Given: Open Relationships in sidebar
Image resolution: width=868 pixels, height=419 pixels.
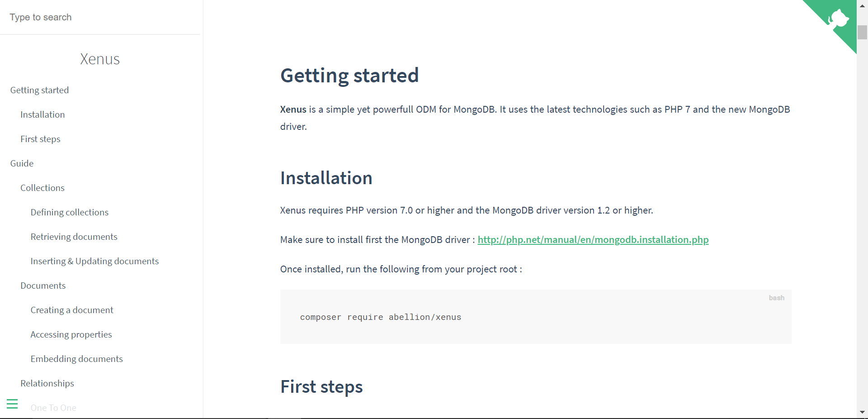Looking at the screenshot, I should tap(47, 383).
